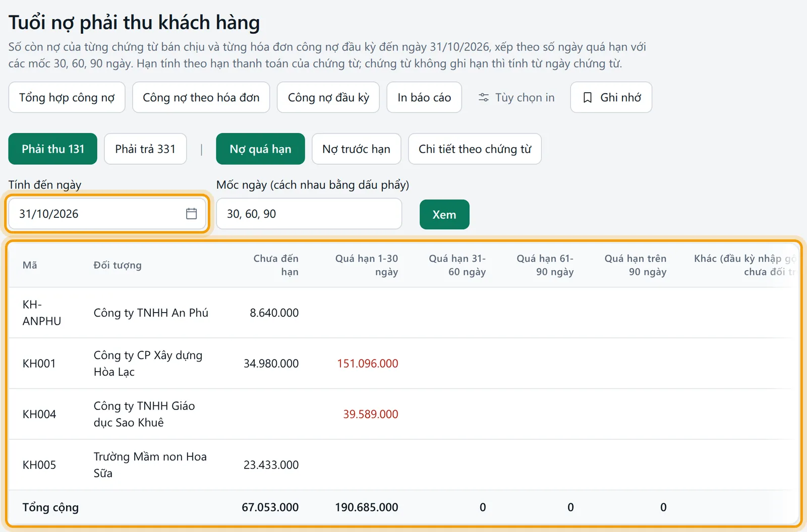Click the Tổng cộng row label
The image size is (807, 532).
click(x=50, y=507)
